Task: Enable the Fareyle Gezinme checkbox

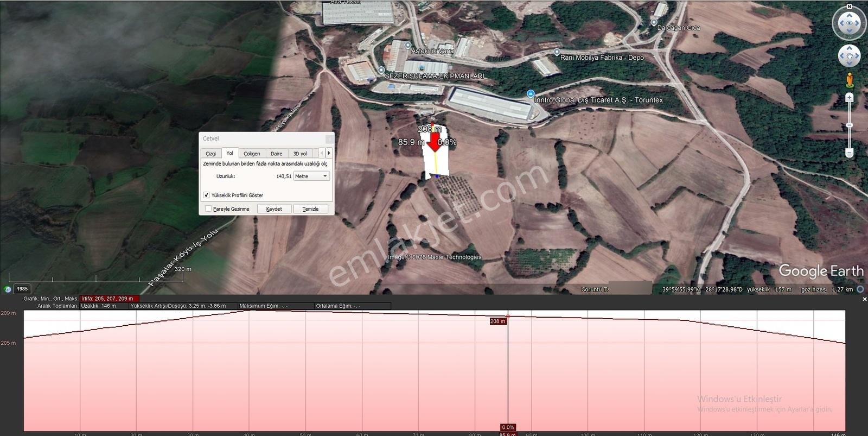Action: coord(208,208)
